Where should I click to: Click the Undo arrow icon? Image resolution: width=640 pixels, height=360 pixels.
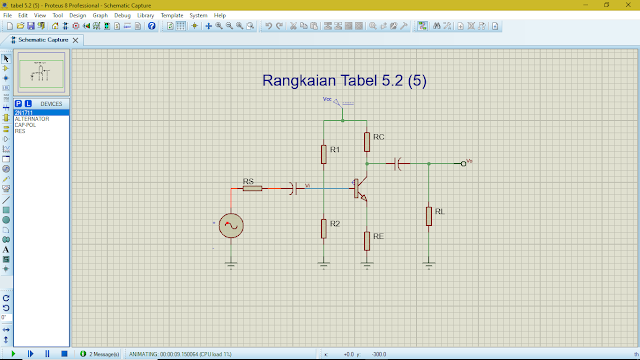click(x=268, y=26)
